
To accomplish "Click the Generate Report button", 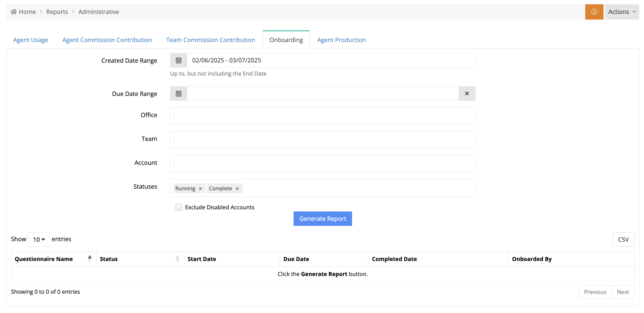I will 323,219.
